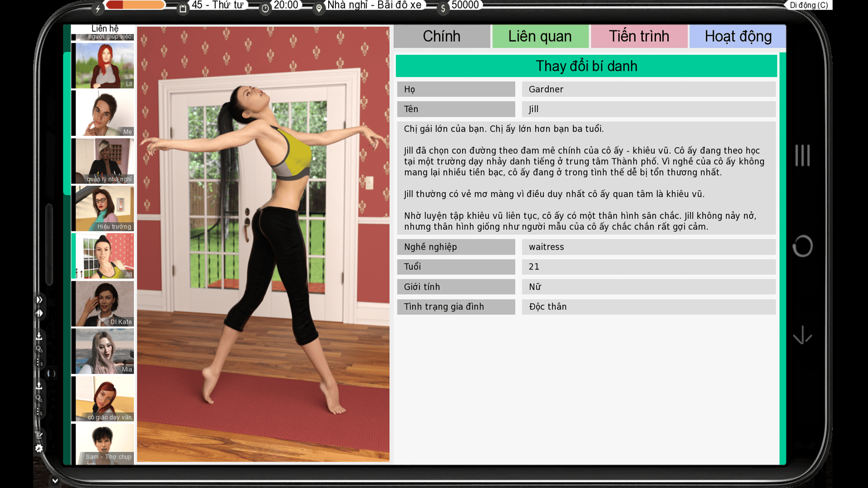Click the skip fast-forward double arrow icon
Viewport: 868px width, 488px height.
pyautogui.click(x=39, y=300)
